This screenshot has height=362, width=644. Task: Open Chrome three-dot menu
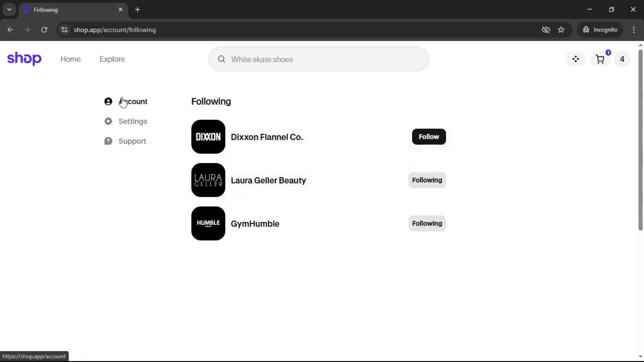tap(634, 30)
